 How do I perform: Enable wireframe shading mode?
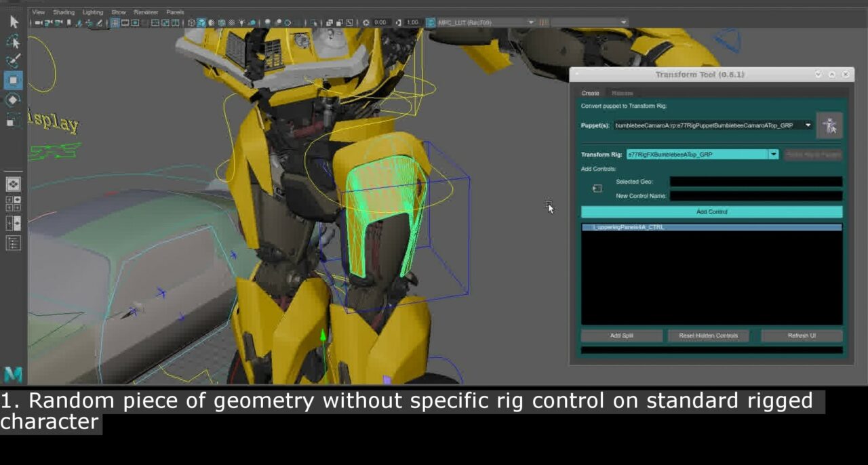click(x=191, y=22)
